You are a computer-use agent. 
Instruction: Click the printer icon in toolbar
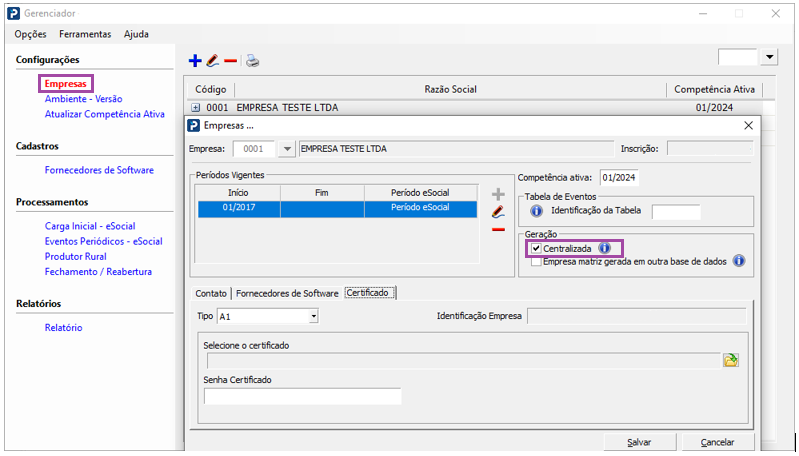click(x=252, y=61)
